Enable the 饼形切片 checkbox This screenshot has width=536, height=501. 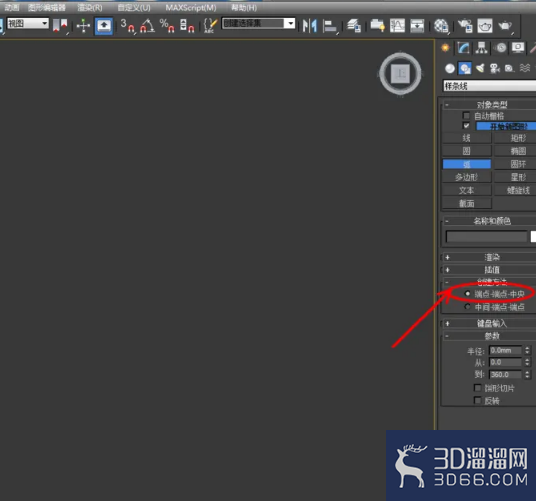coord(478,388)
